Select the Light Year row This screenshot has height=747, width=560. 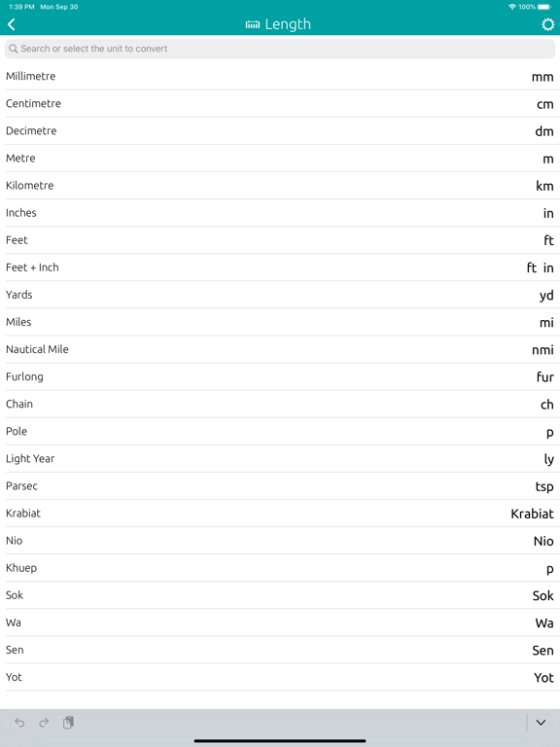280,459
